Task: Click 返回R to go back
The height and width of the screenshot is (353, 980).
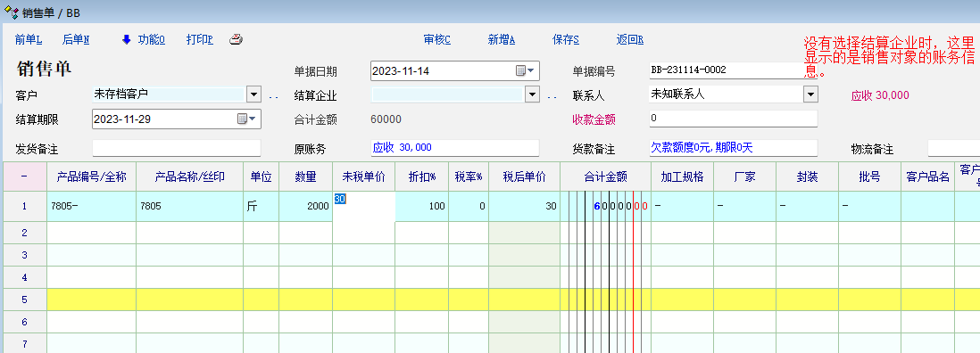Action: [x=630, y=39]
